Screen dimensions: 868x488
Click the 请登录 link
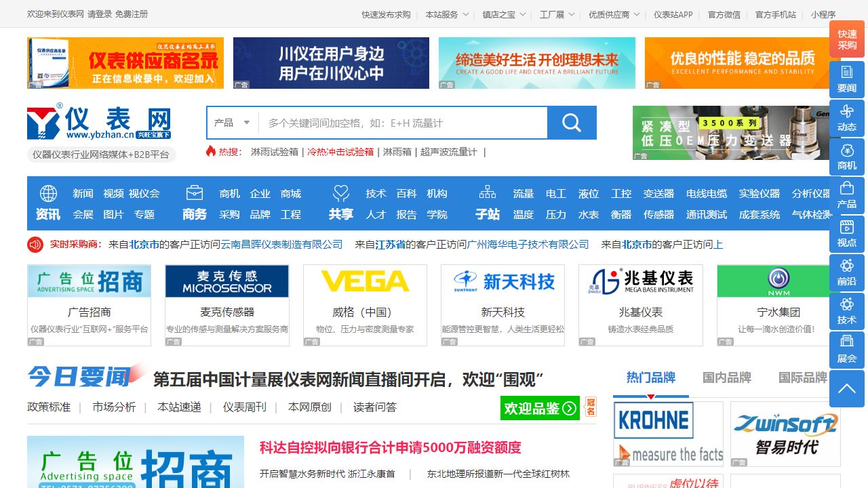(x=100, y=14)
